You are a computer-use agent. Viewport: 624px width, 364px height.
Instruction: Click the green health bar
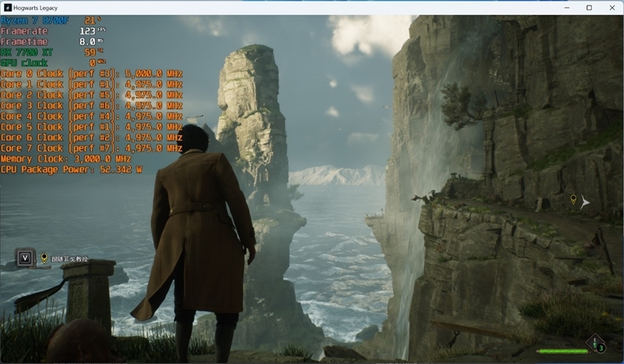(x=562, y=351)
